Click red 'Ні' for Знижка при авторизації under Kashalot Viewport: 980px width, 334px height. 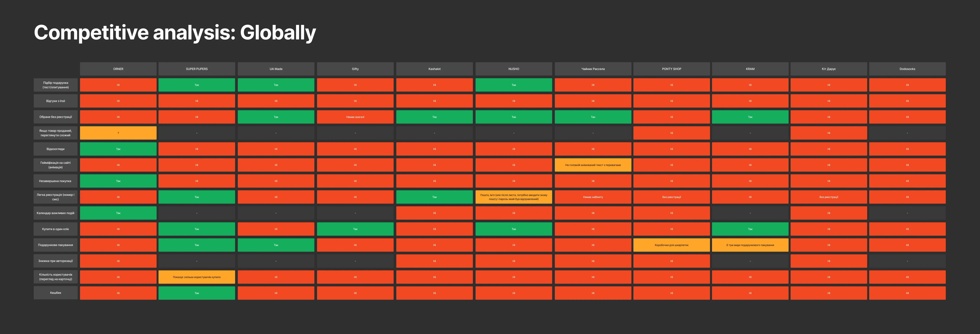coord(434,261)
